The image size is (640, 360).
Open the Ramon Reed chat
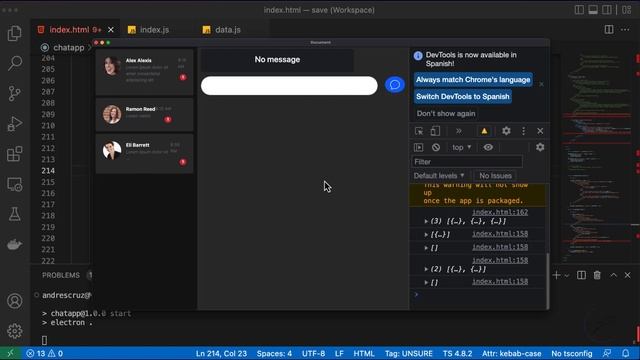click(144, 115)
